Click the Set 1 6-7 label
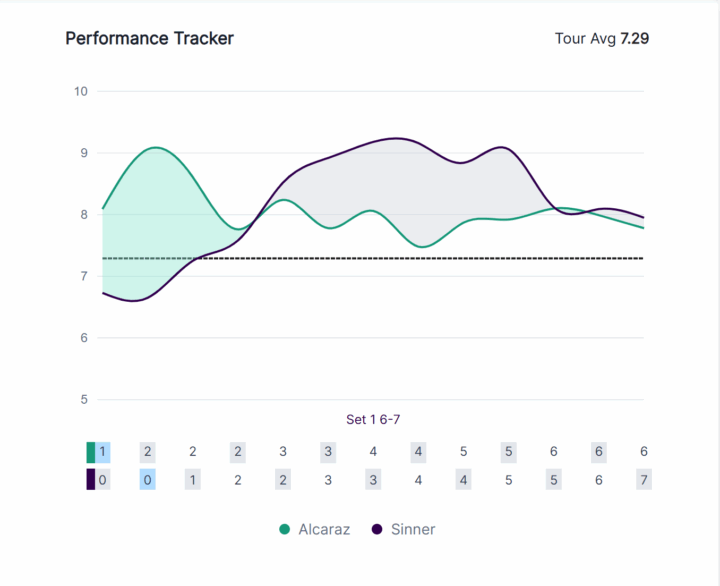The height and width of the screenshot is (586, 720). (373, 420)
